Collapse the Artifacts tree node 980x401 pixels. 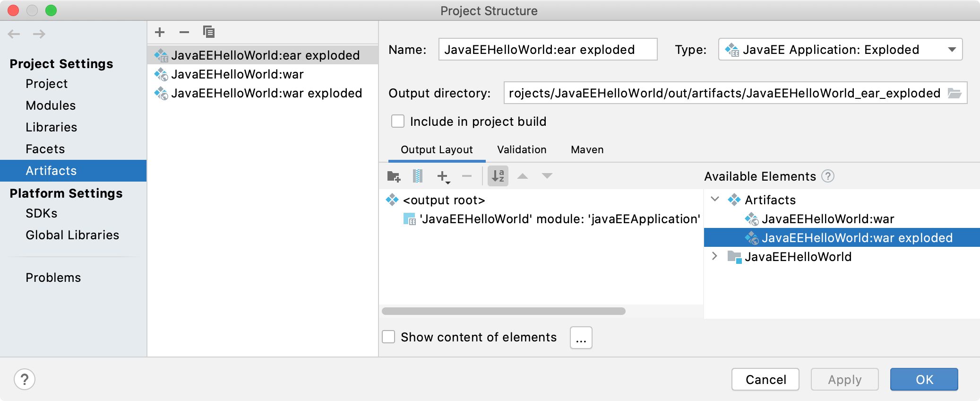[x=715, y=200]
